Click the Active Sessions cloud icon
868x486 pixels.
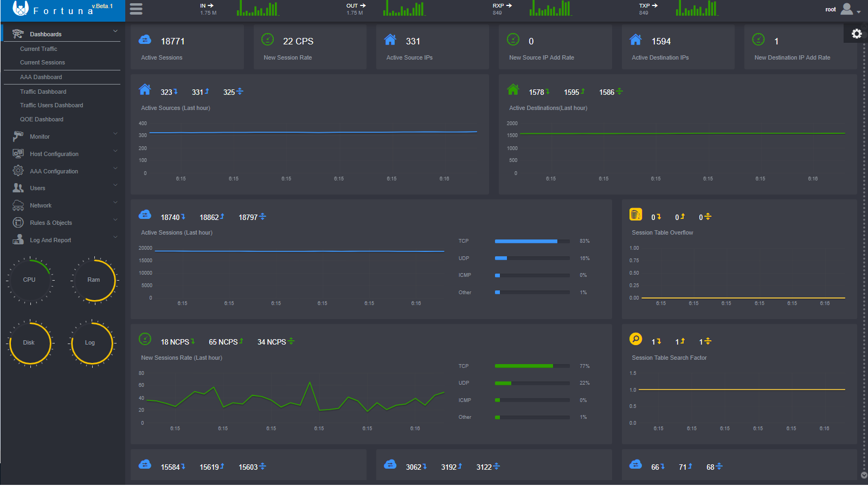(x=145, y=40)
